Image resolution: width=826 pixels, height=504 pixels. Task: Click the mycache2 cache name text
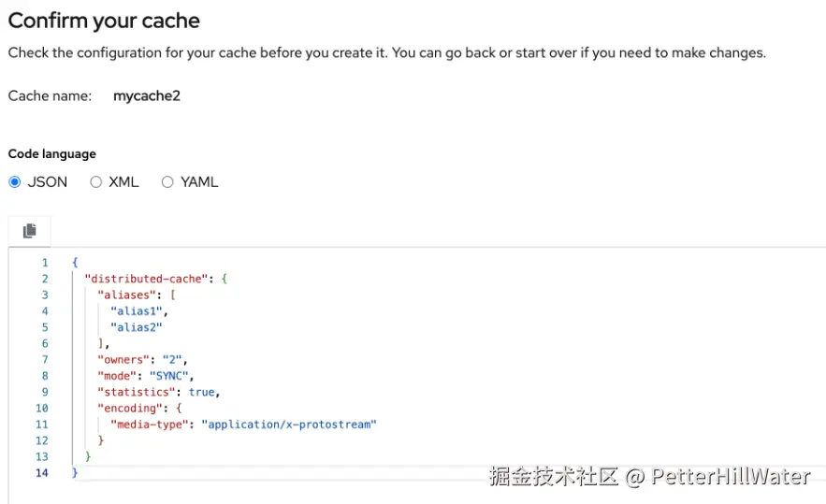click(146, 95)
